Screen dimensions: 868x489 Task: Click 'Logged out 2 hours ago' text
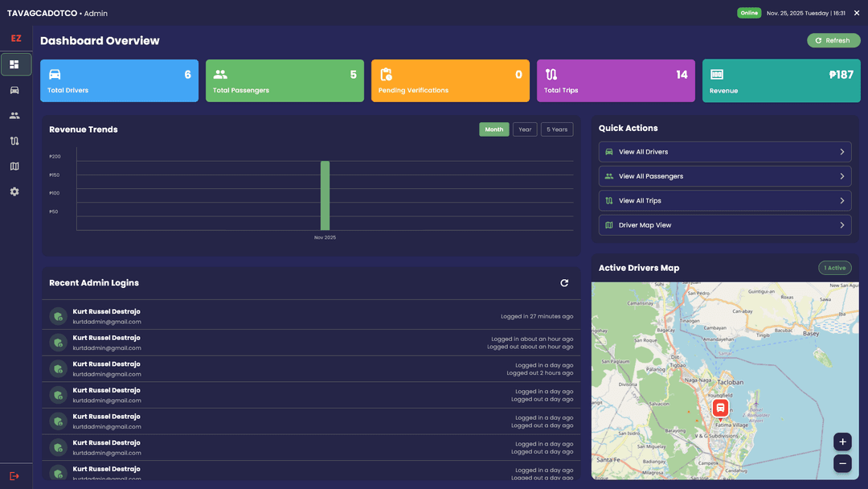click(540, 373)
